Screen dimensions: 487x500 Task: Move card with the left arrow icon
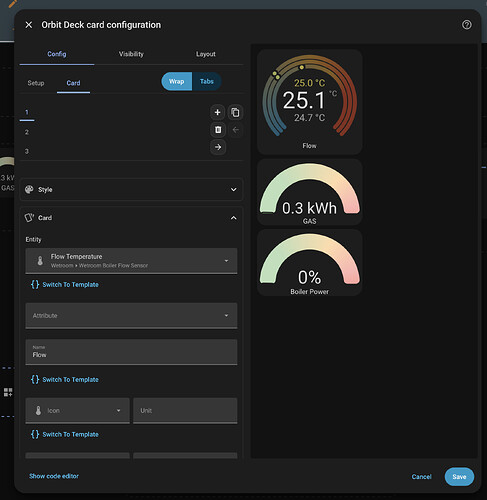tap(235, 130)
